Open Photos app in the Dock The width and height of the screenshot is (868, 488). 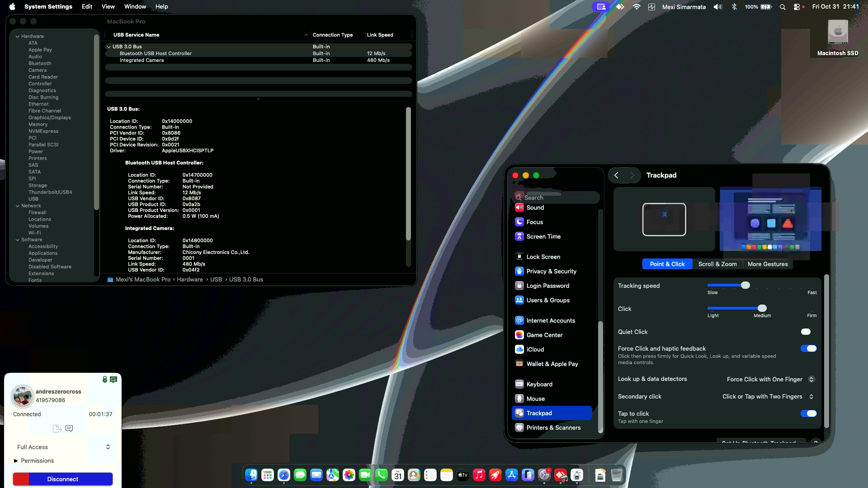click(349, 475)
